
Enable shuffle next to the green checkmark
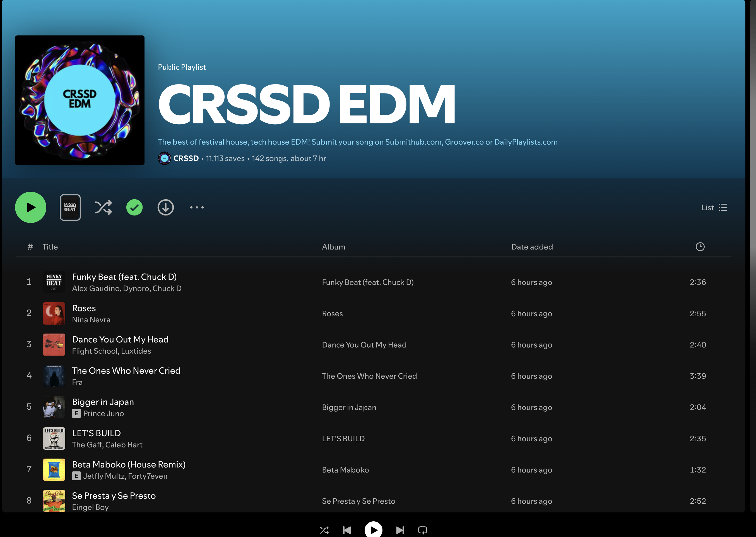point(103,207)
